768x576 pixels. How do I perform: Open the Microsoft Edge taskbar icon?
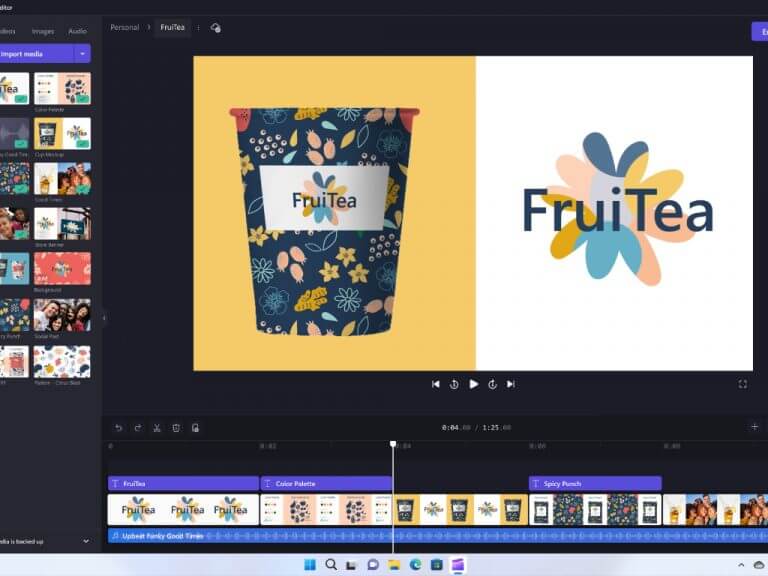click(415, 565)
